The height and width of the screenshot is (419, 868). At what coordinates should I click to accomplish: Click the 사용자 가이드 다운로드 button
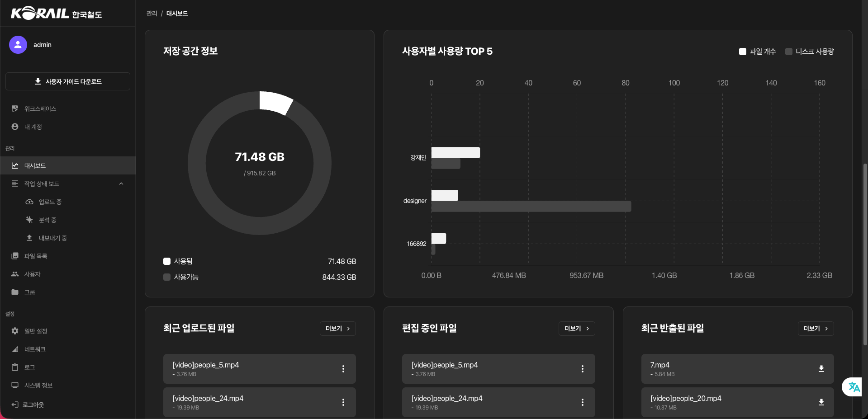coord(68,82)
